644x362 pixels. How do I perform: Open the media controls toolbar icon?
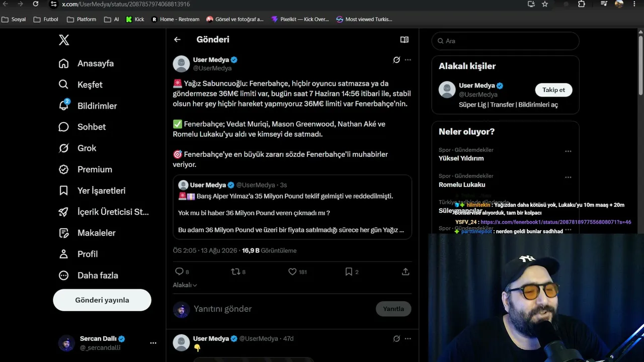[604, 4]
